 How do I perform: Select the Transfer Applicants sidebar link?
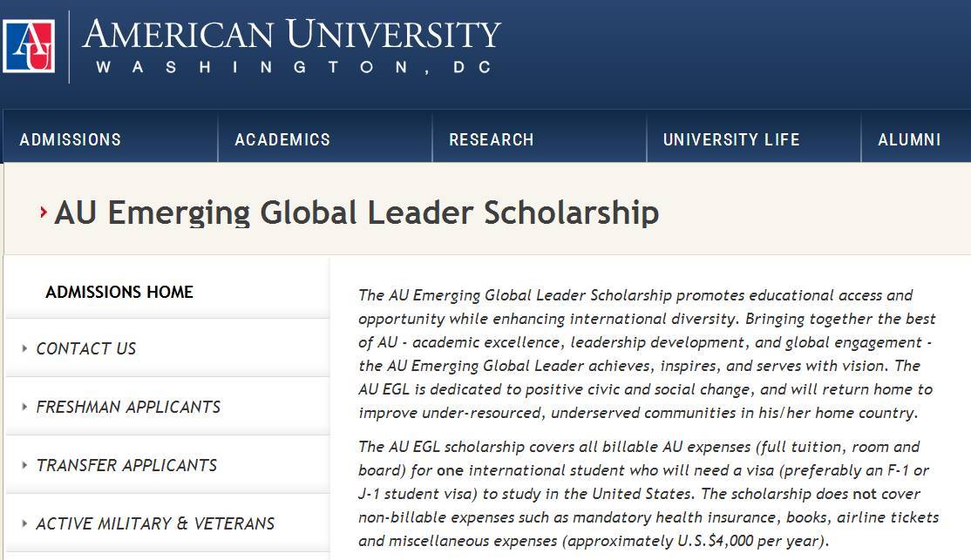126,465
